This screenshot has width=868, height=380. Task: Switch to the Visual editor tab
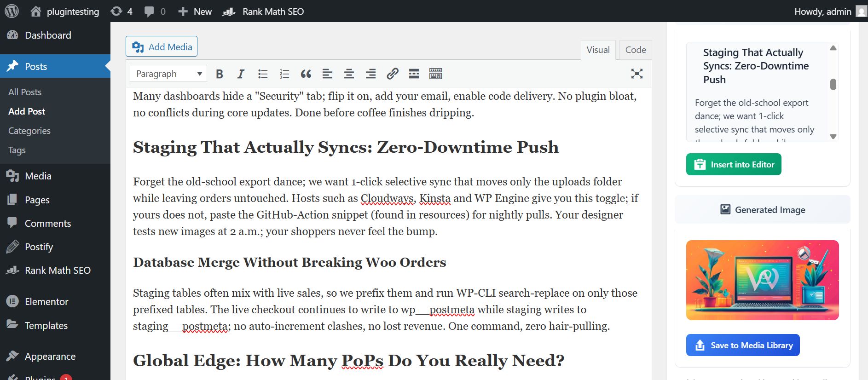coord(598,50)
